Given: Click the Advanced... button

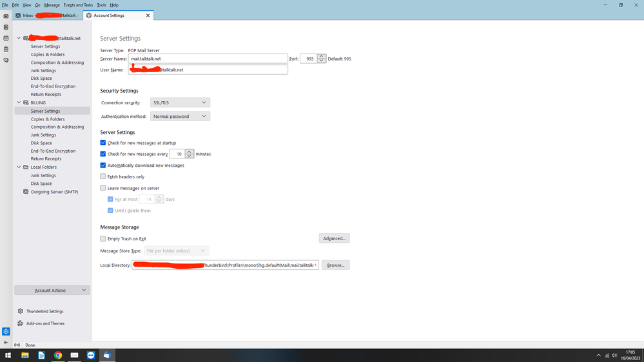Looking at the screenshot, I should [x=335, y=238].
